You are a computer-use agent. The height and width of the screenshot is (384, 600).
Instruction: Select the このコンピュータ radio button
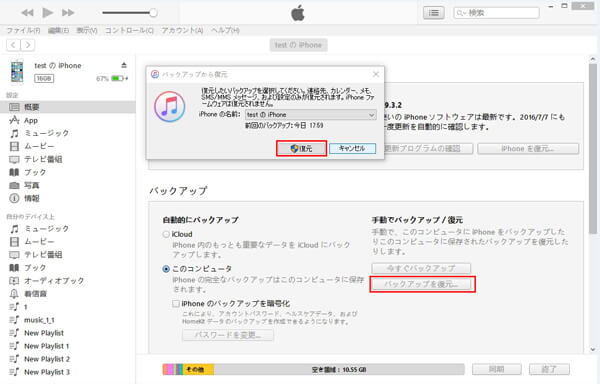pos(166,269)
